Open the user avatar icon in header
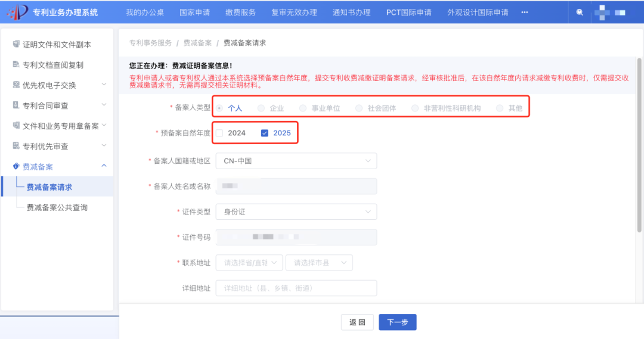This screenshot has height=339, width=644. (x=605, y=13)
